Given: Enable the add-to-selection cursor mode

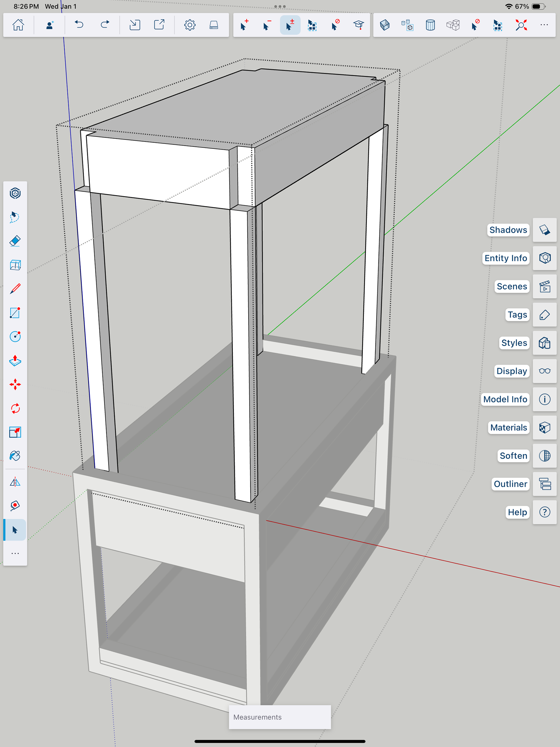Looking at the screenshot, I should pyautogui.click(x=244, y=25).
